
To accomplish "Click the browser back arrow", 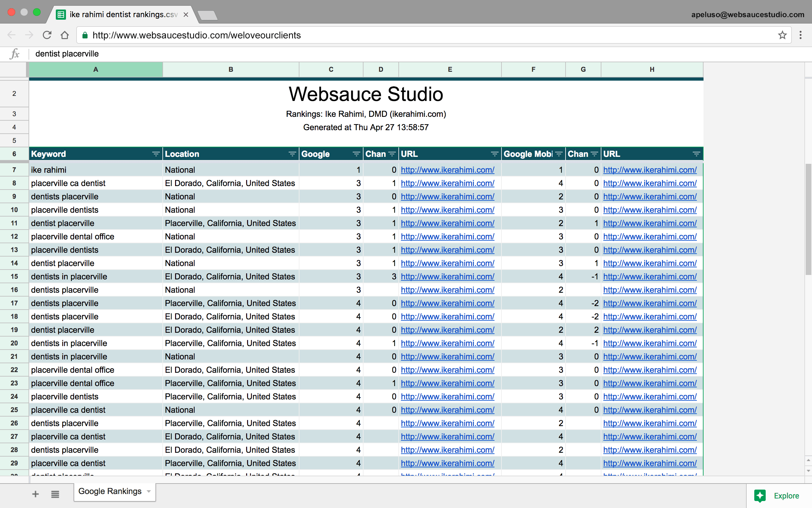I will coord(11,35).
